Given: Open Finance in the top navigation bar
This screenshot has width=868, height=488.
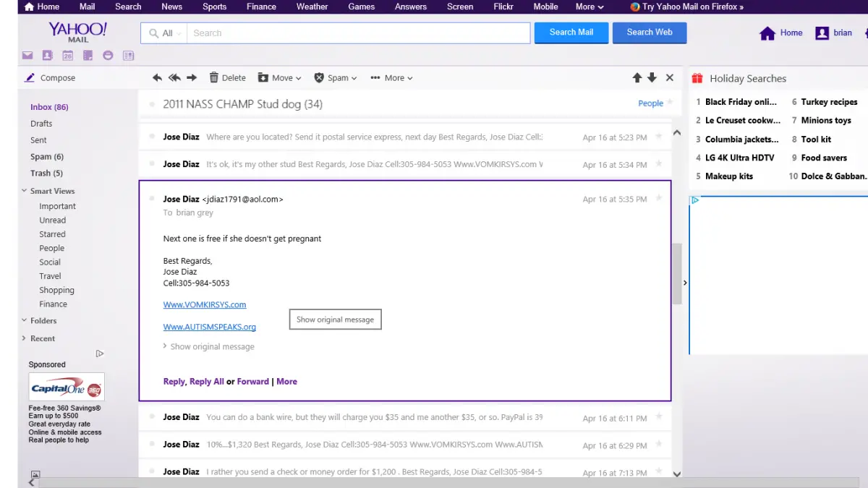Looking at the screenshot, I should coord(261,7).
